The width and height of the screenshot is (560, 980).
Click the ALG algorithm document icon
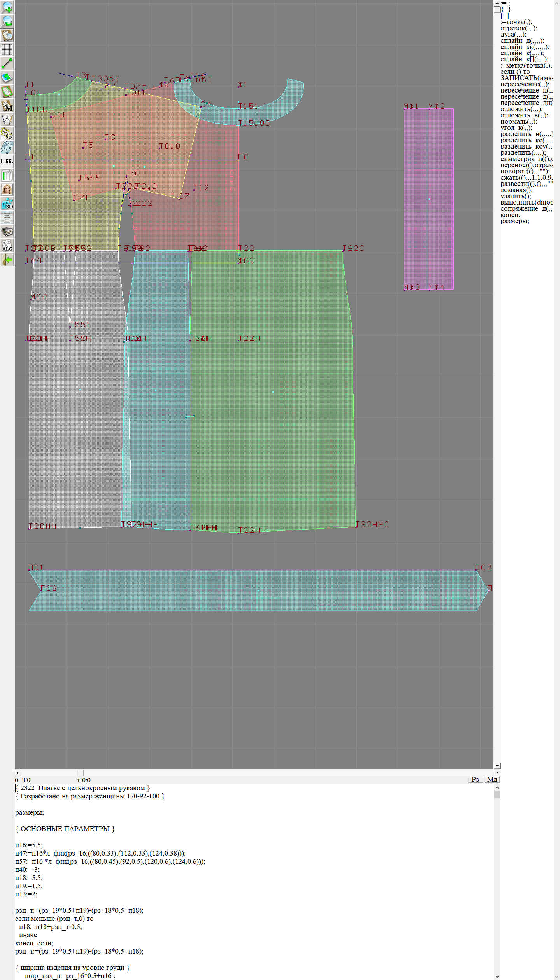point(7,245)
